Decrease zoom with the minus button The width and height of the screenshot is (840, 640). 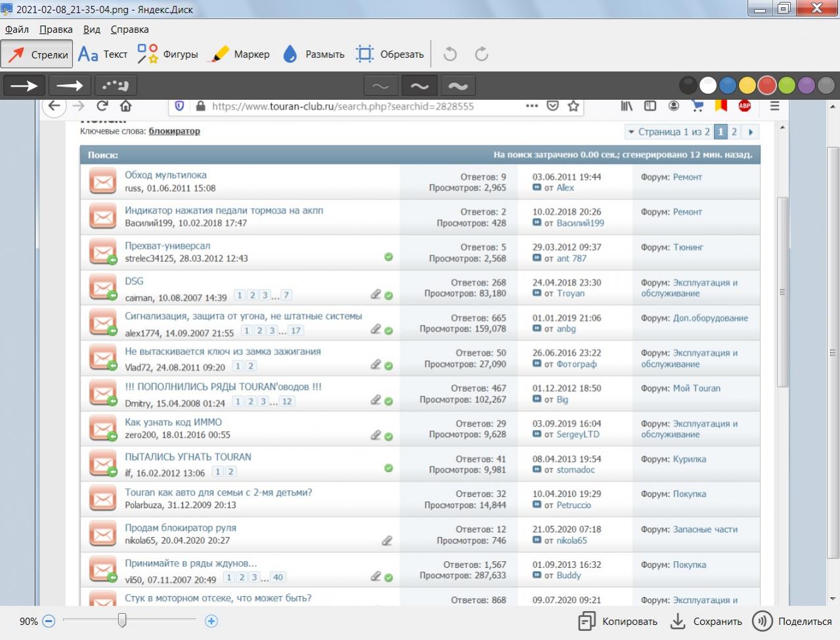coord(49,621)
